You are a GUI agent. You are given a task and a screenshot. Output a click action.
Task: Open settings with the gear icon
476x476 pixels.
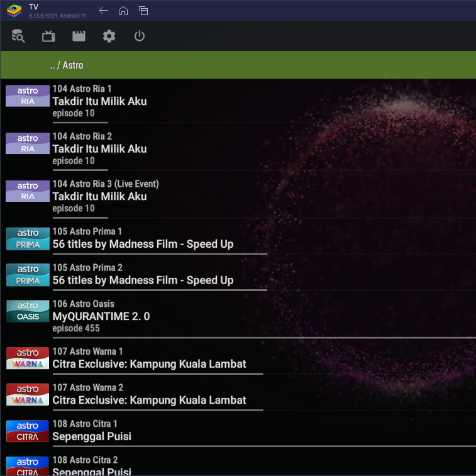pyautogui.click(x=109, y=36)
